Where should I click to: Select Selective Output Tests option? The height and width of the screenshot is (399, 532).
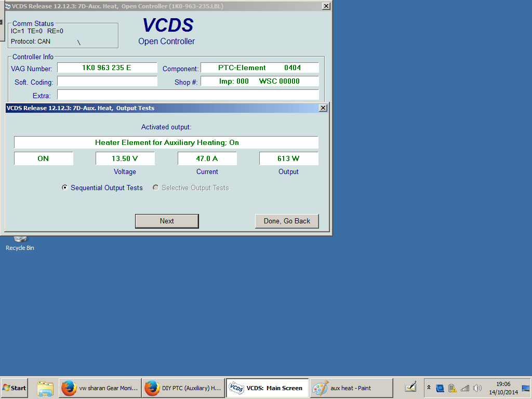(x=156, y=188)
